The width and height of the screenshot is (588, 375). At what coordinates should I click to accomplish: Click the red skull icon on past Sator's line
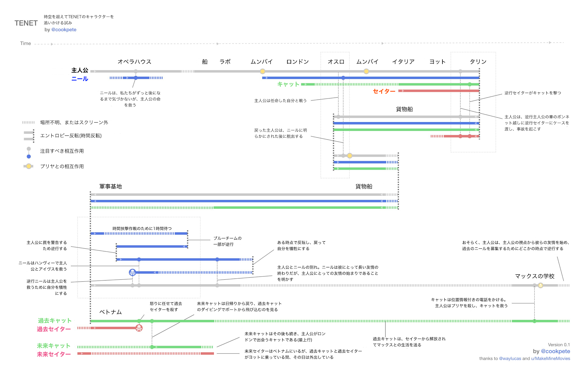(139, 328)
